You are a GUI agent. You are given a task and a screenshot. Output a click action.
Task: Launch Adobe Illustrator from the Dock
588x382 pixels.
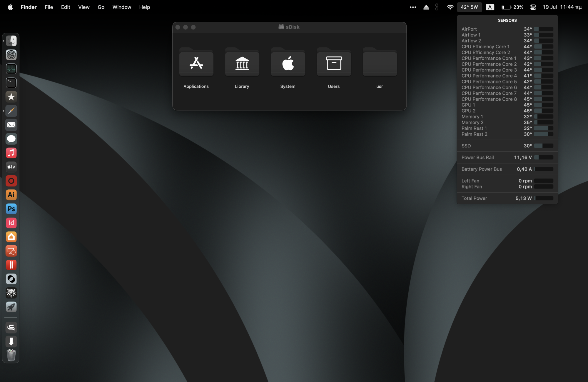point(11,195)
